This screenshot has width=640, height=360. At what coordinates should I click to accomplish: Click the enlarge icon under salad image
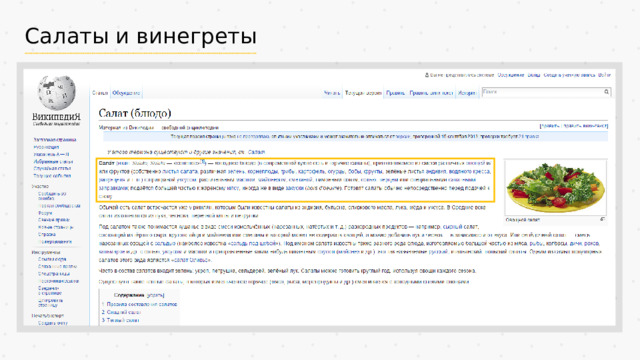[602, 220]
